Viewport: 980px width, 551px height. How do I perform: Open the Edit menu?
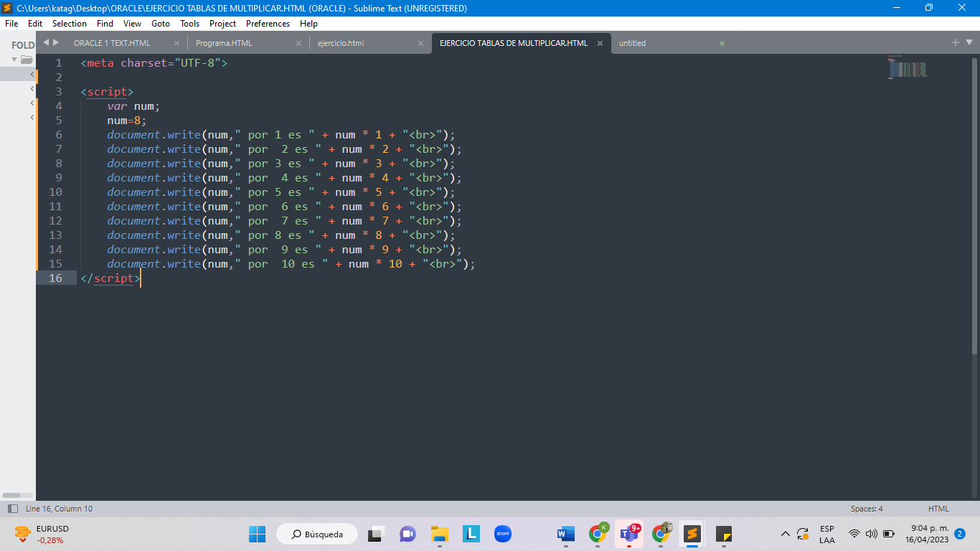pos(35,24)
